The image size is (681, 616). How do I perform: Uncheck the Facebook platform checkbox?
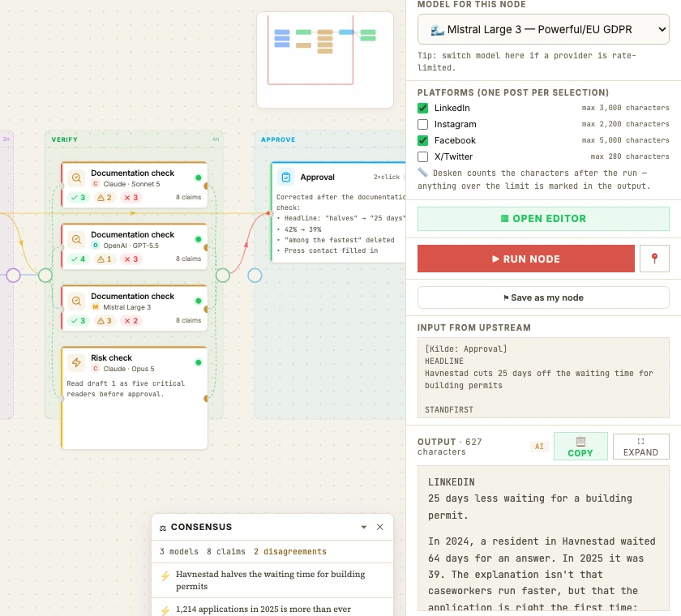pos(422,141)
